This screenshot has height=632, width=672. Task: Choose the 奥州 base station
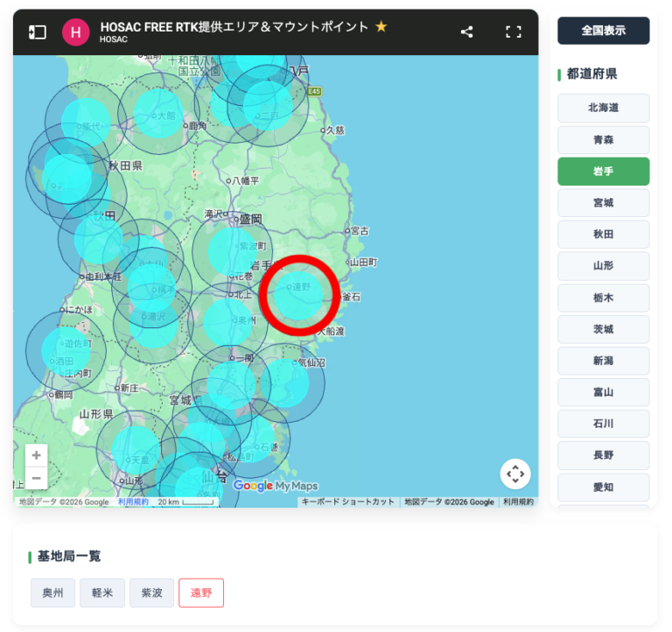52,593
